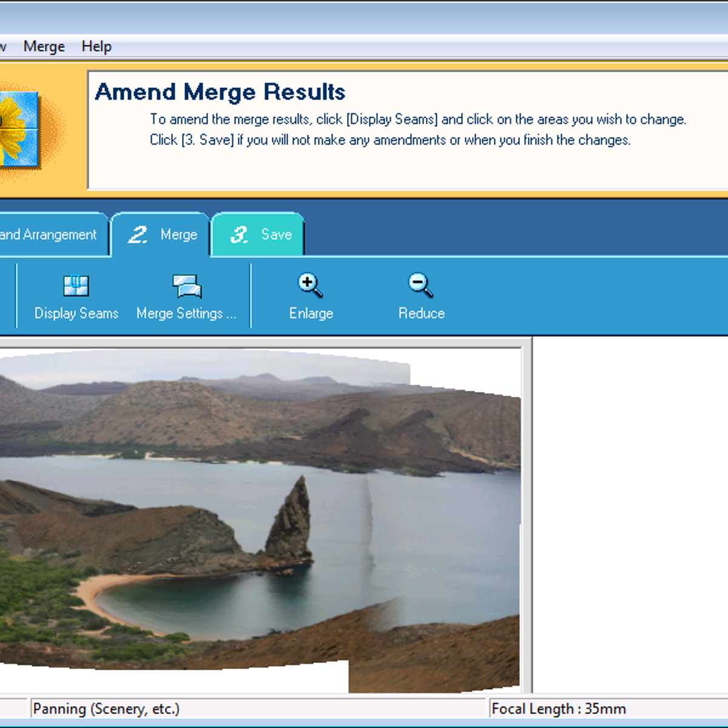Click the 'Amend Merge Results' heading
This screenshot has width=728, height=728.
(x=220, y=92)
